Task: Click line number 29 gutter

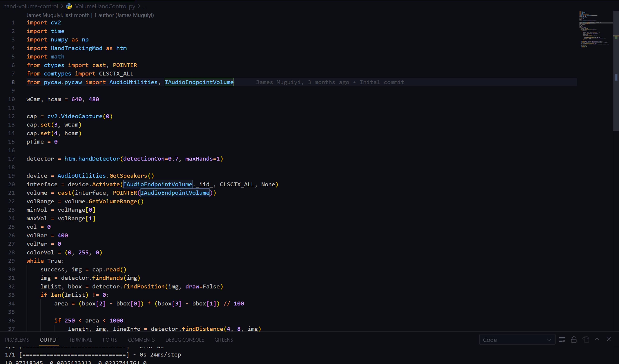Action: point(12,261)
